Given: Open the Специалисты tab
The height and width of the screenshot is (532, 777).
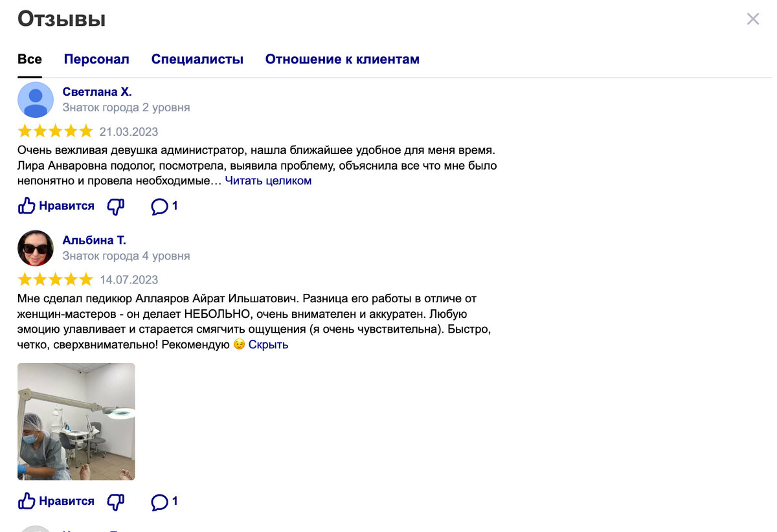Looking at the screenshot, I should click(x=196, y=59).
